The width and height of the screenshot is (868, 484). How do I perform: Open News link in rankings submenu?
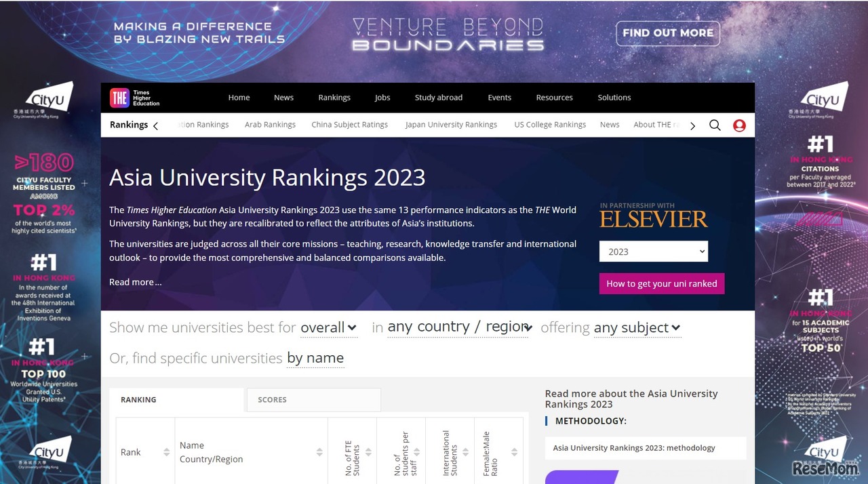pos(610,125)
